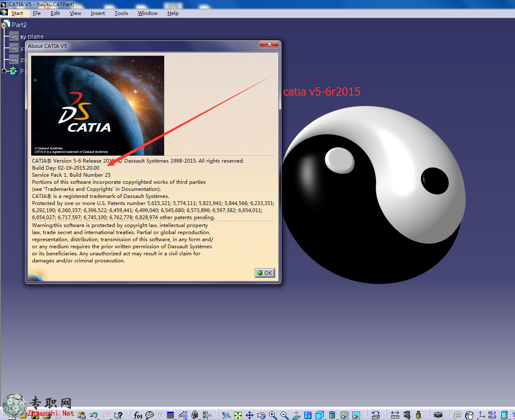Open the Help menu
The image size is (515, 420).
click(x=173, y=13)
